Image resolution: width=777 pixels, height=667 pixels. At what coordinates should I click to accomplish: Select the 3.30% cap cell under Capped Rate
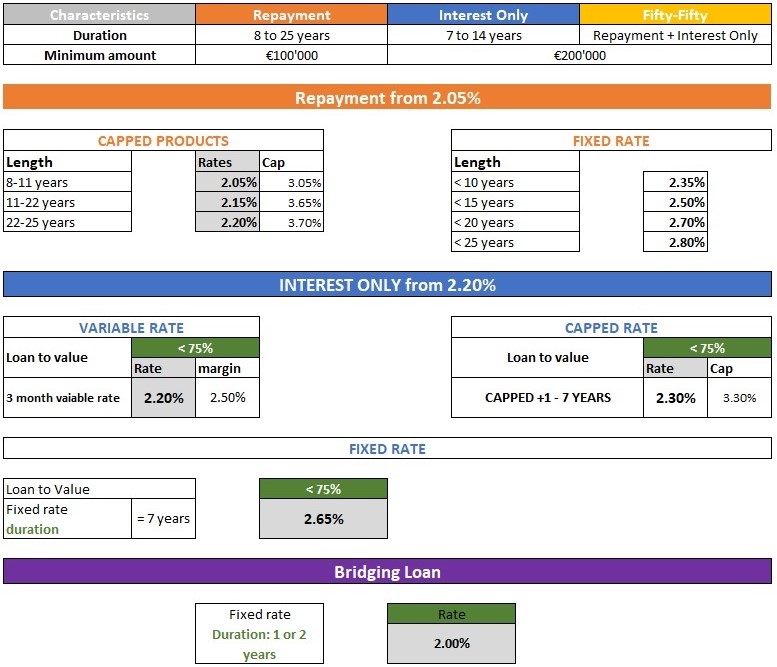(x=739, y=397)
